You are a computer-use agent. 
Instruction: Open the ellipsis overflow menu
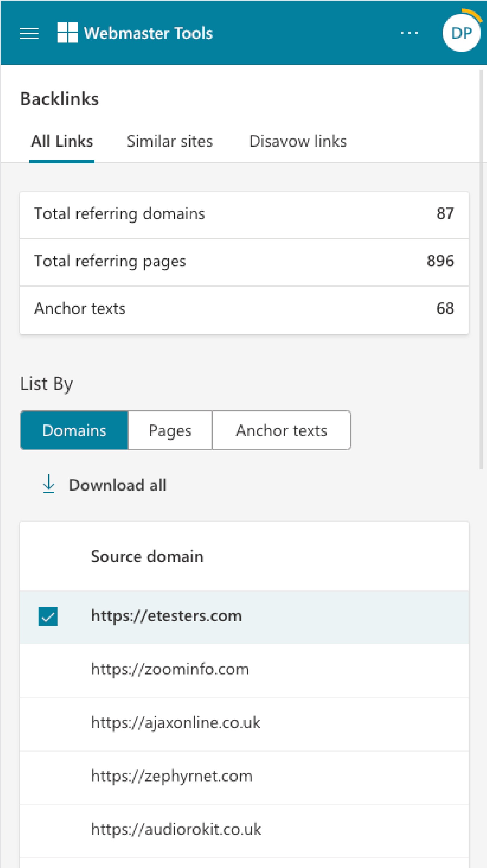pos(409,33)
